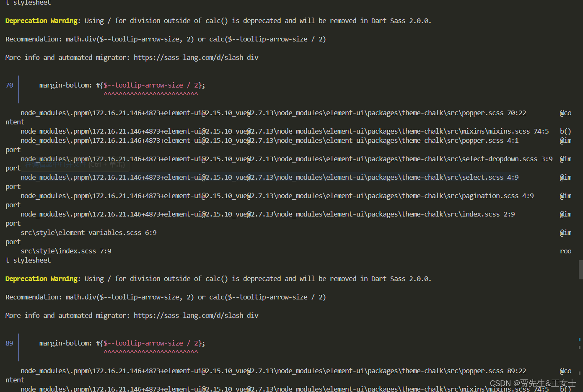Select the line number 70 in warning output
This screenshot has width=583, height=392.
9,85
